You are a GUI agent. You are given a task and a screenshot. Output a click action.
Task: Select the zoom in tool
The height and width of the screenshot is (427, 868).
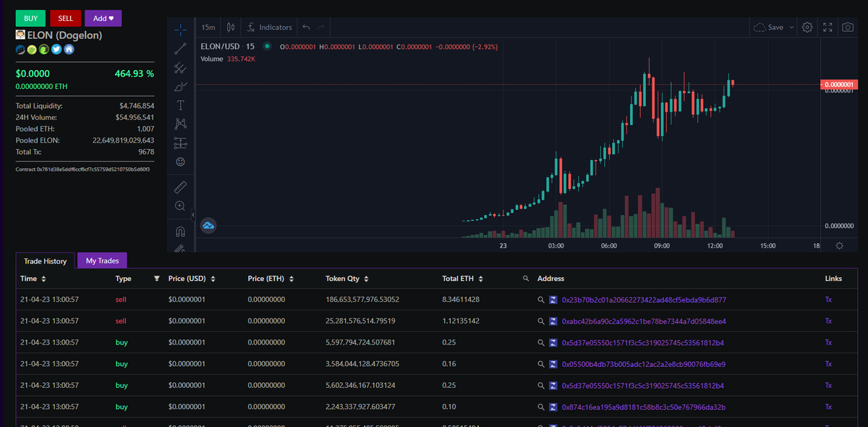(x=180, y=206)
